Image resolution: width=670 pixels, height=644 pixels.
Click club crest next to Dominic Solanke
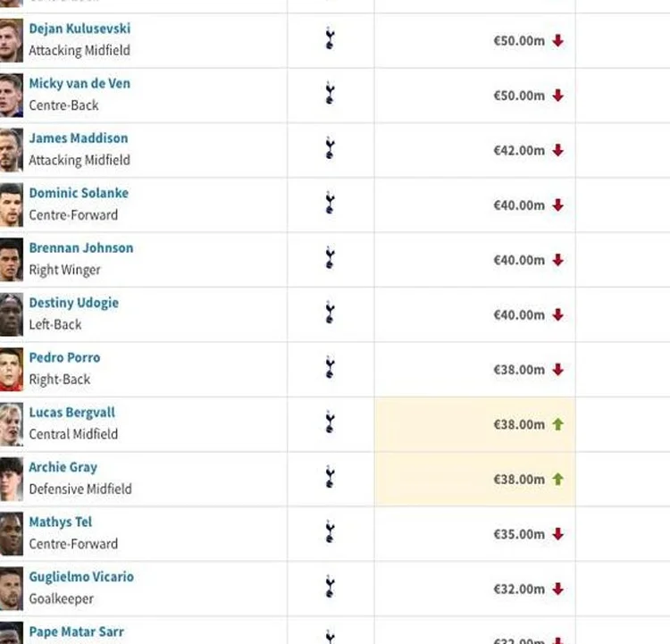point(330,203)
